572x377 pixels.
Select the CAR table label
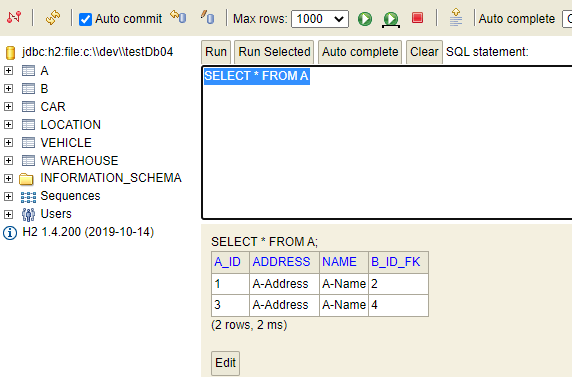(x=53, y=107)
